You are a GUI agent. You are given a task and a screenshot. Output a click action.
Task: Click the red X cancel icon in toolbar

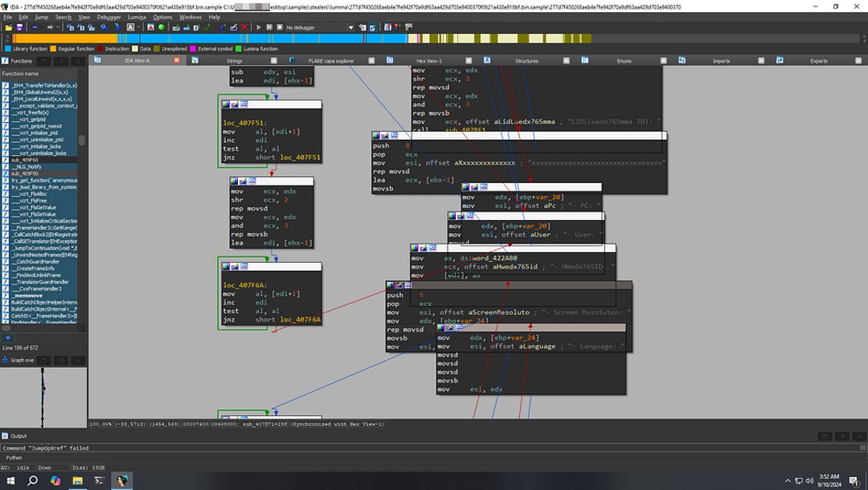click(245, 27)
